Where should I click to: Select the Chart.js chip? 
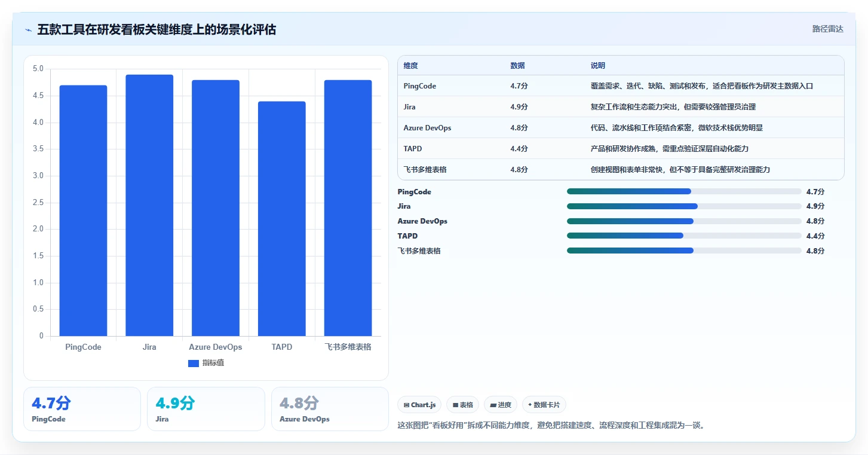pyautogui.click(x=419, y=405)
